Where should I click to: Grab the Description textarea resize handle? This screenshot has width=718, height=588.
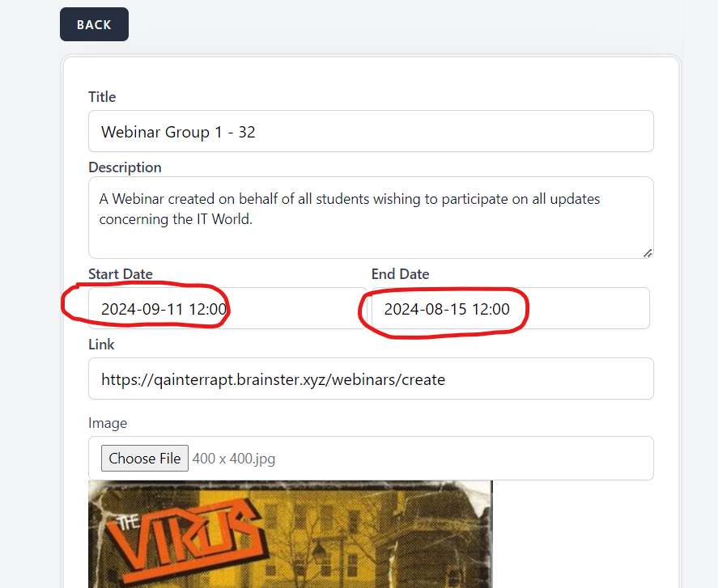[x=647, y=252]
